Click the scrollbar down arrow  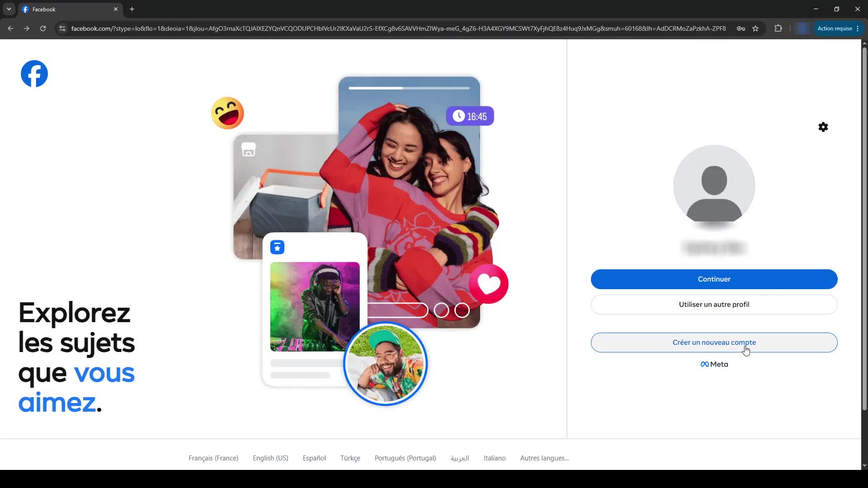coord(864,466)
